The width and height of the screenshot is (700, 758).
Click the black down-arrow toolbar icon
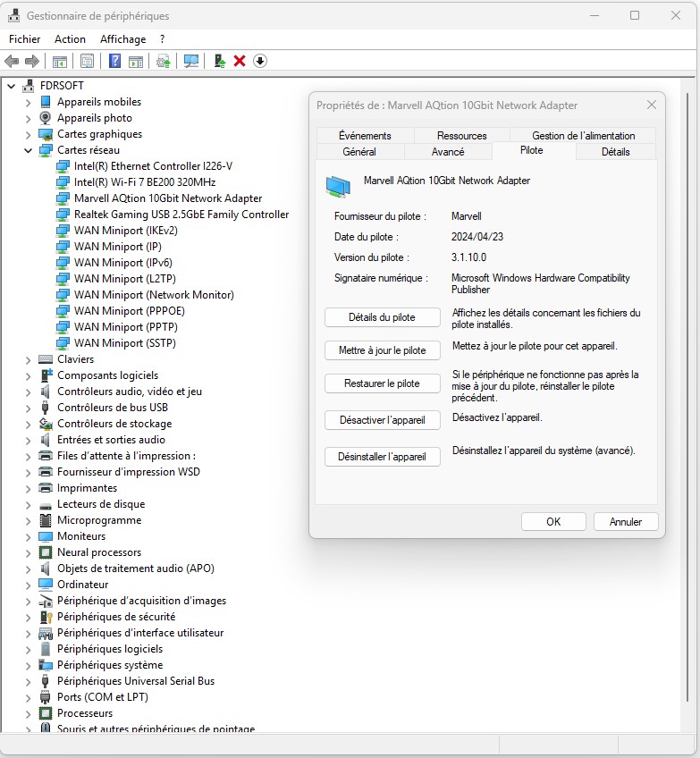click(x=260, y=61)
